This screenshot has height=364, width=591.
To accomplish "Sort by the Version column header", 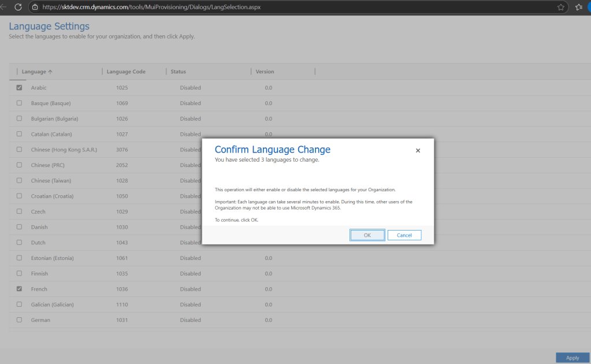I will pyautogui.click(x=265, y=72).
